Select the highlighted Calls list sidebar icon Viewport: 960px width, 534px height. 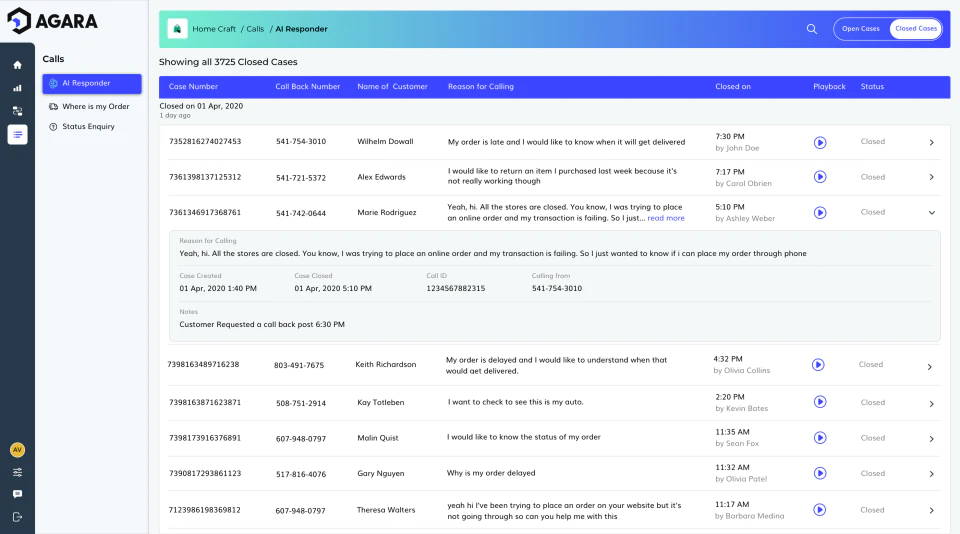(x=17, y=134)
